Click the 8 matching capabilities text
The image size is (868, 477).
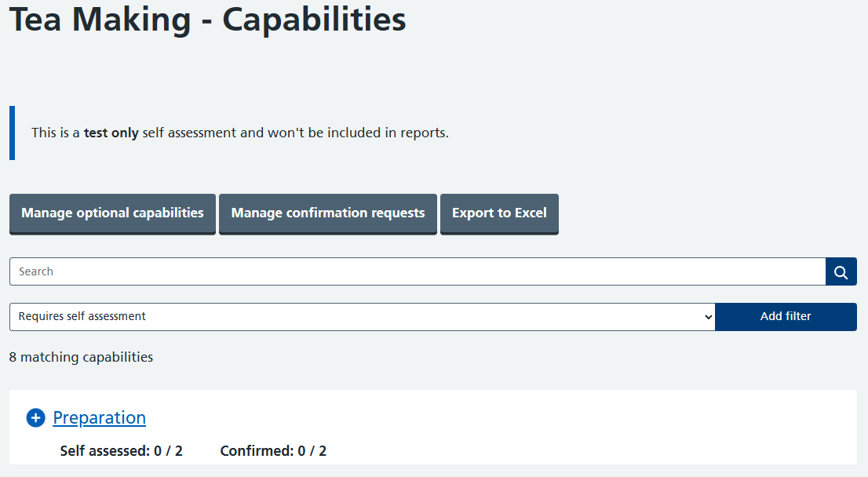tap(81, 358)
